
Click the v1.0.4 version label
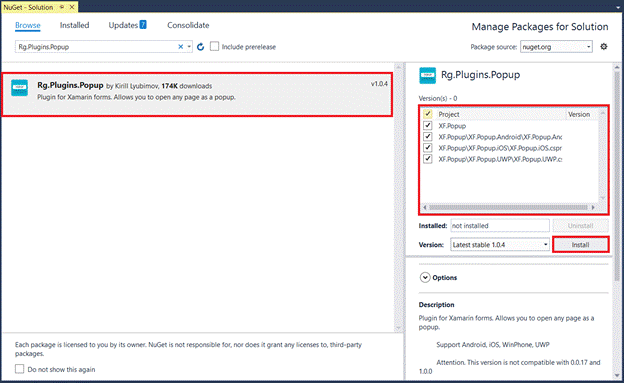point(379,84)
